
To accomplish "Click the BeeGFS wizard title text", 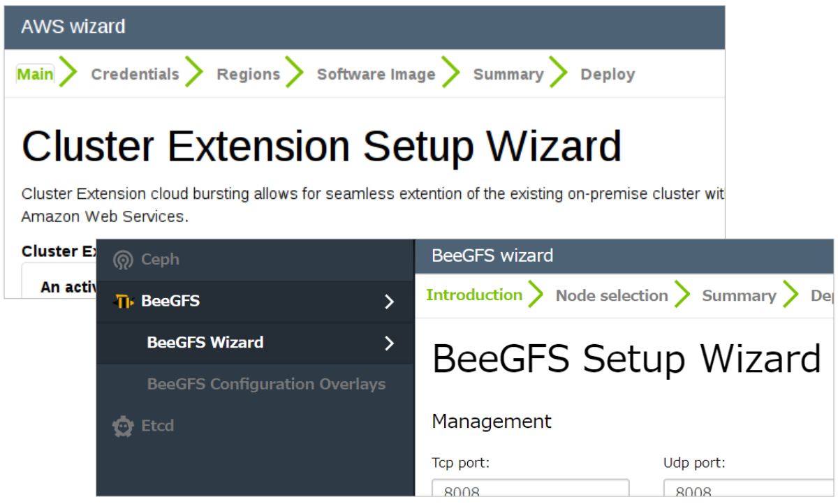I will point(492,255).
